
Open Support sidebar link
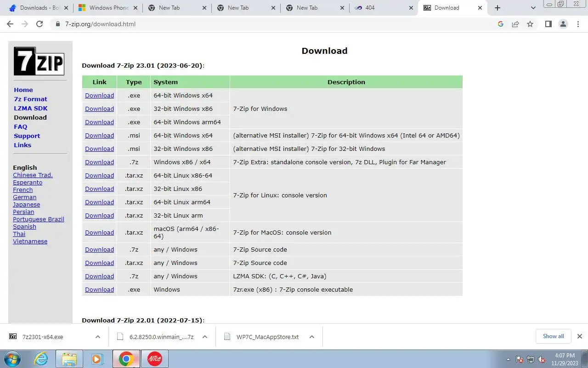point(27,136)
